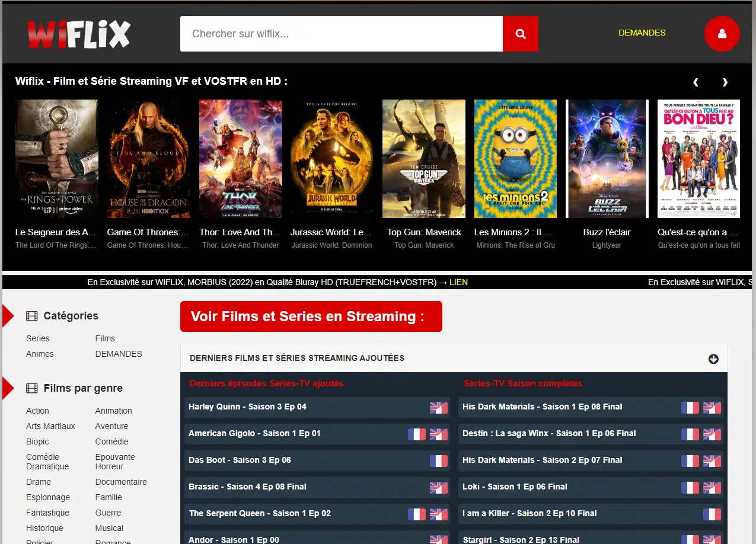The image size is (756, 544).
Task: Follow the yellow LIEN link in ticker
Action: pyautogui.click(x=458, y=282)
